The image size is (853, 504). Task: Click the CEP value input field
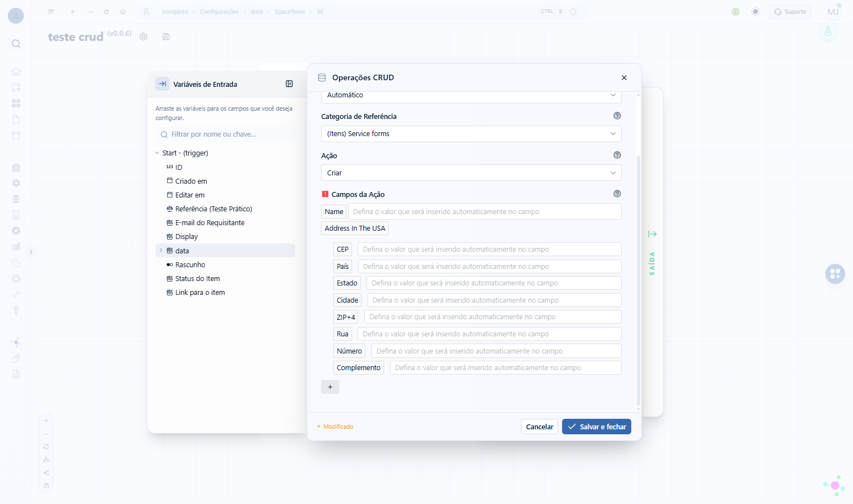tap(489, 250)
